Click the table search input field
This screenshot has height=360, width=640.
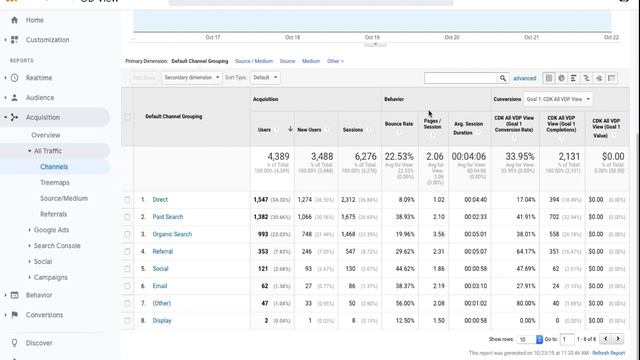click(461, 78)
